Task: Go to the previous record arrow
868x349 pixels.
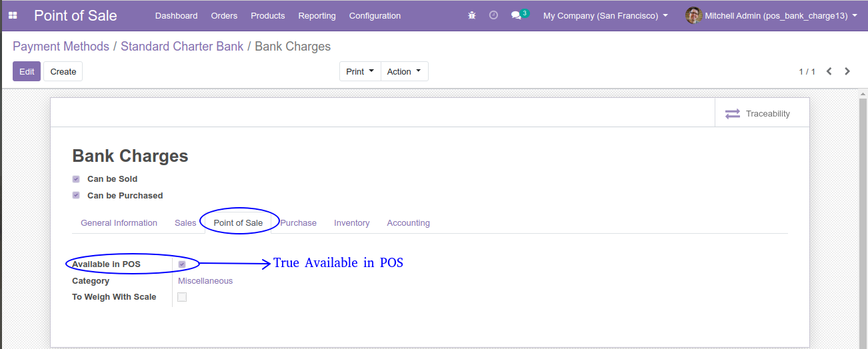Action: pyautogui.click(x=829, y=71)
